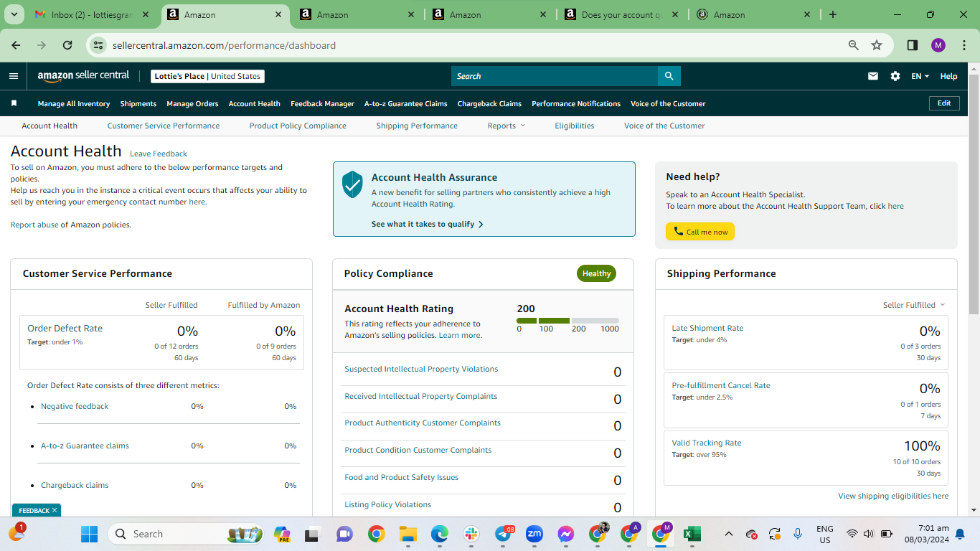Open the Shipping Performance tab
The image size is (980, 551).
[417, 126]
